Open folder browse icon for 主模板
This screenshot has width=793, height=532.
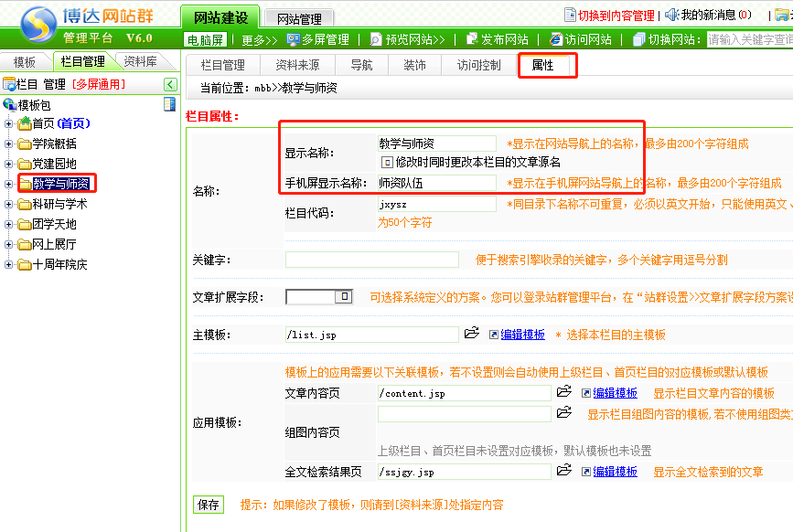tap(472, 335)
